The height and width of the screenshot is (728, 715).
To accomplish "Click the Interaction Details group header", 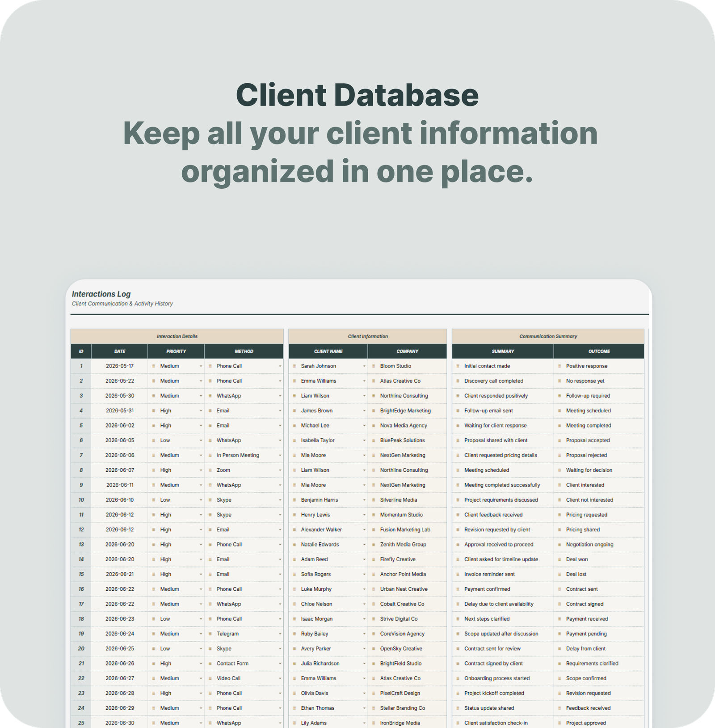I will tap(177, 336).
